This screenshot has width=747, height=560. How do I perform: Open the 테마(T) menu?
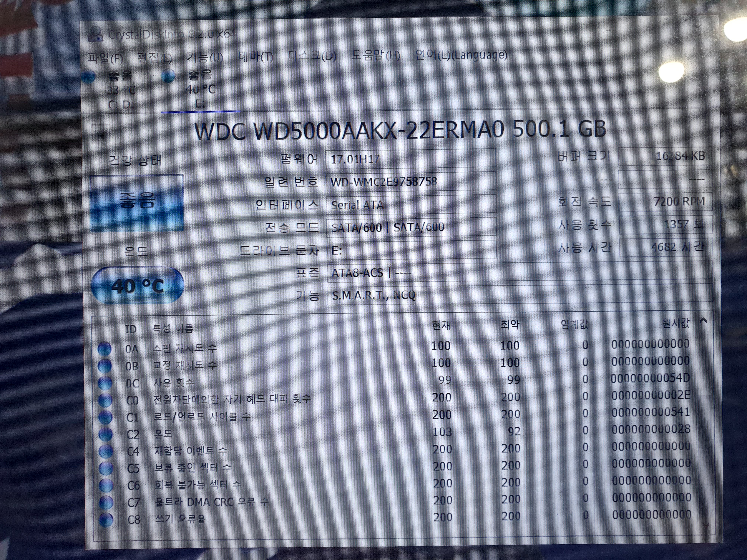255,57
